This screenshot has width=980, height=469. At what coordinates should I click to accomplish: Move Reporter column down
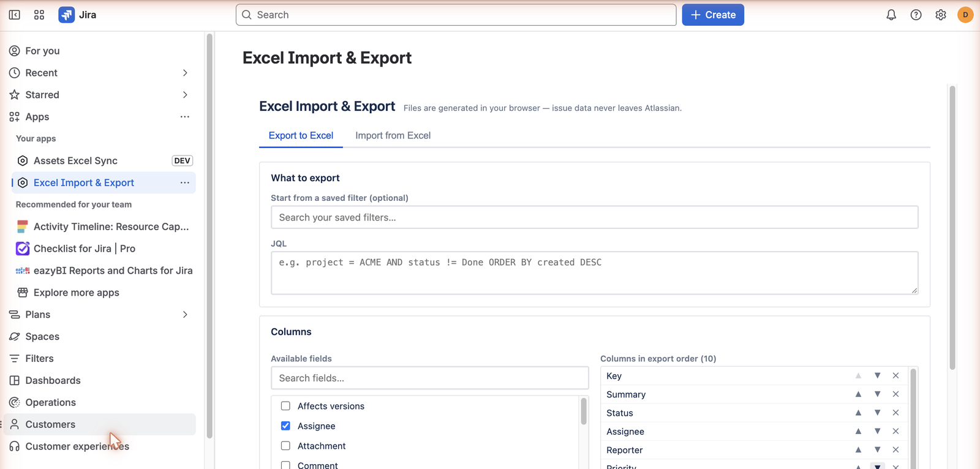877,450
